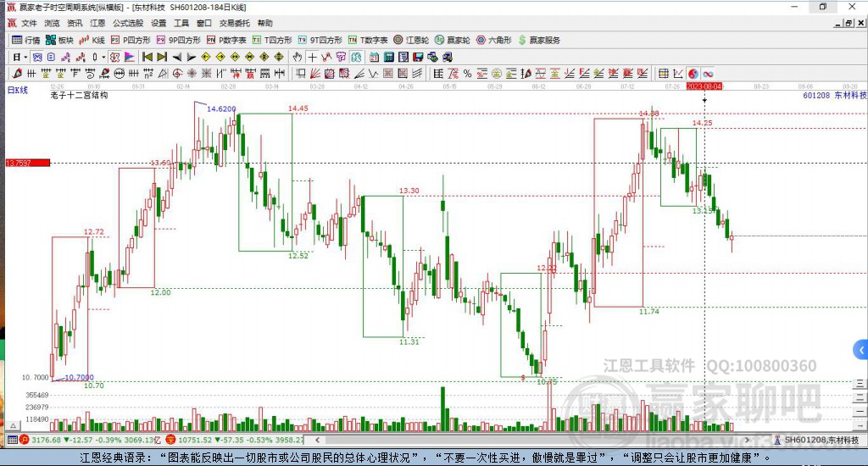Select the fan lines drawing tool
This screenshot has width=868, height=466.
[315, 74]
